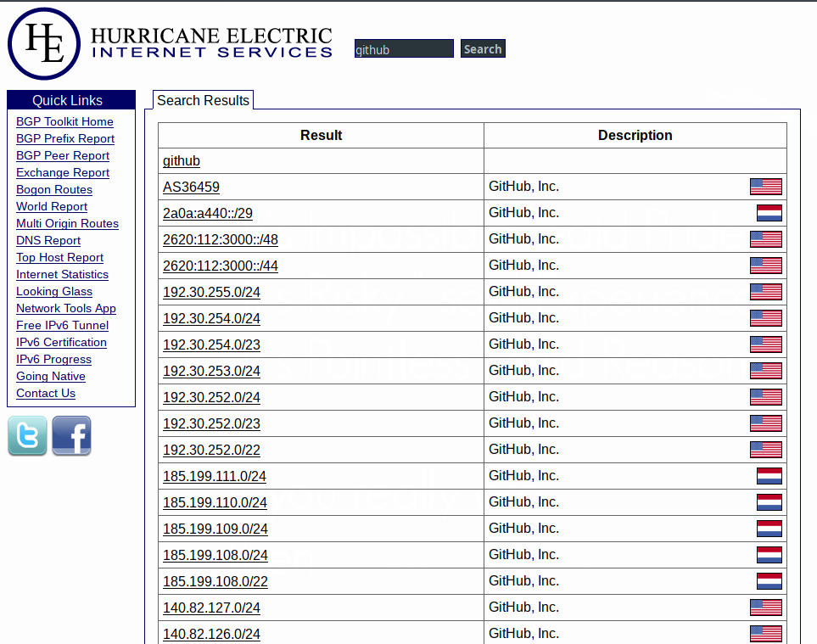817x644 pixels.
Task: Click the US flag beside 192.30.254.0/23
Action: tap(766, 344)
